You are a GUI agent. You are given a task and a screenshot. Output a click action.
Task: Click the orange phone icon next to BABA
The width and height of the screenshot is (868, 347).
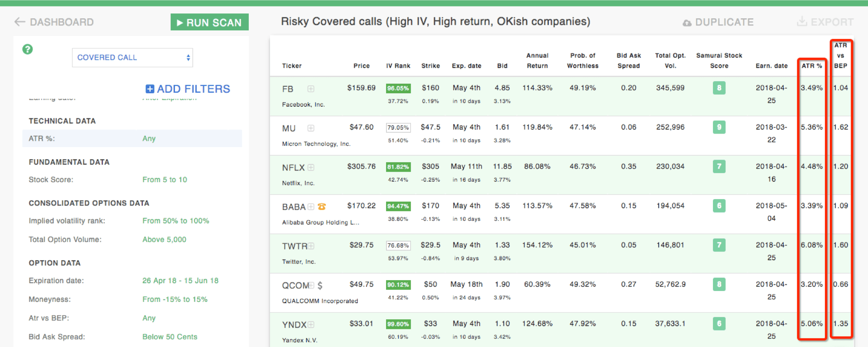321,206
